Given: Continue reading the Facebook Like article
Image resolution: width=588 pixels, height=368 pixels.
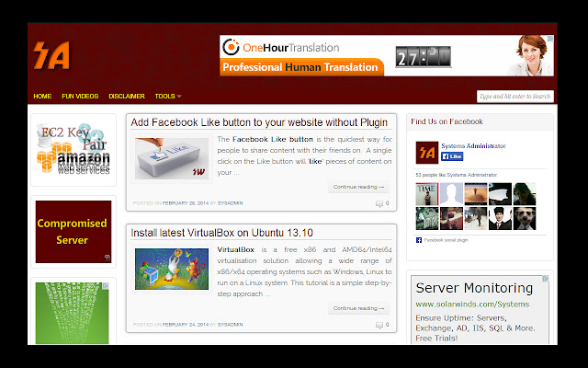Looking at the screenshot, I should pos(358,187).
